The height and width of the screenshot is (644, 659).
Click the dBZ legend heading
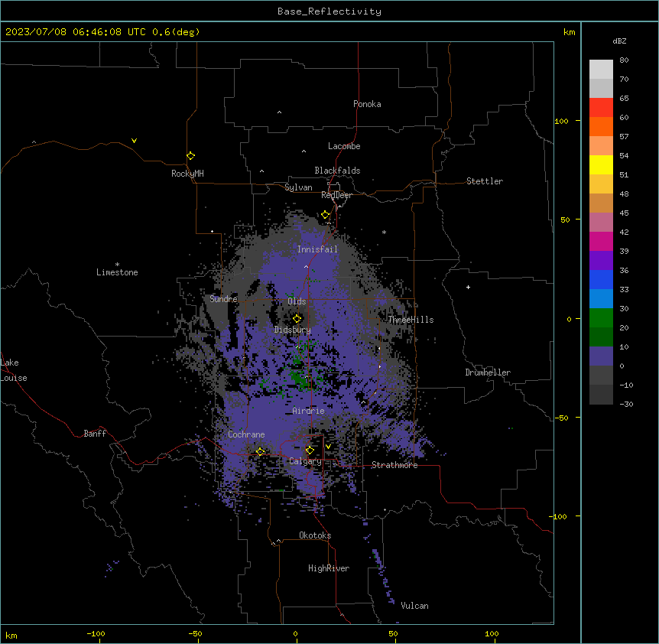click(619, 41)
